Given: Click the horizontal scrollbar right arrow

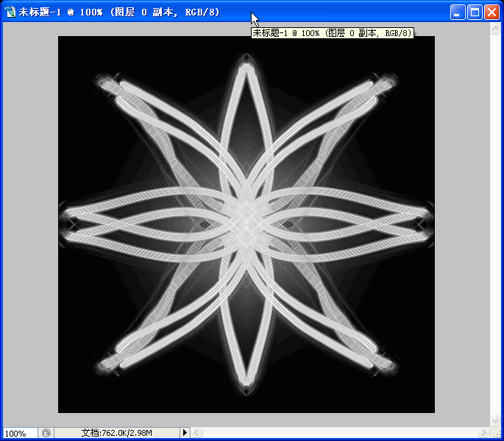Looking at the screenshot, I should tap(483, 433).
